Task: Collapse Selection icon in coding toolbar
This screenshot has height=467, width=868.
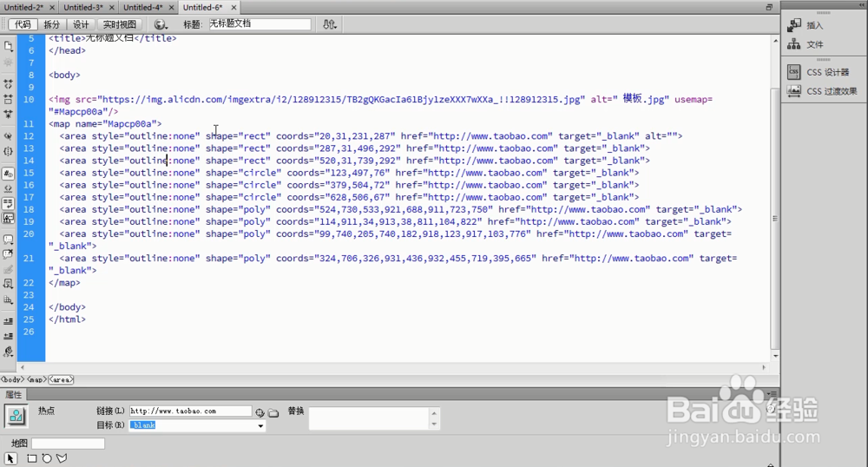Action: tap(9, 100)
